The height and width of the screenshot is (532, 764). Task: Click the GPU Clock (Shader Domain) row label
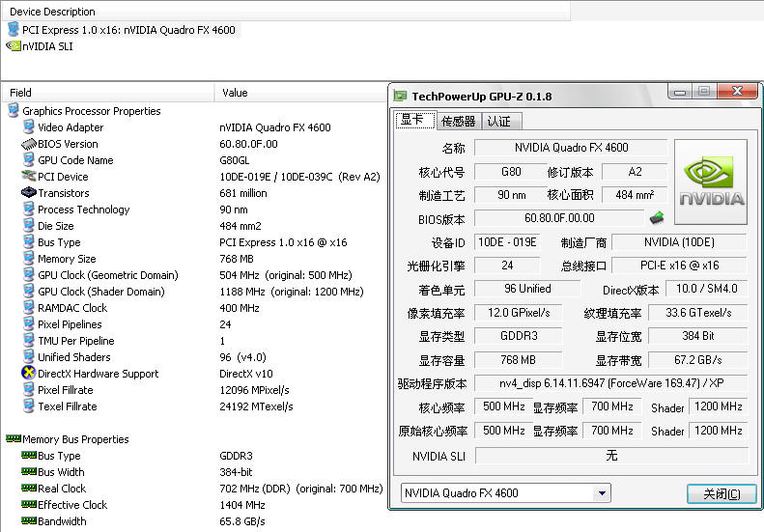click(x=101, y=292)
